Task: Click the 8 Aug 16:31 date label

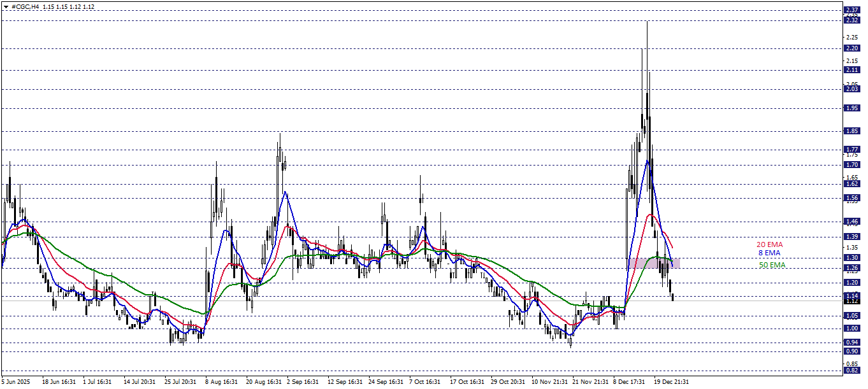Action: pos(221,382)
